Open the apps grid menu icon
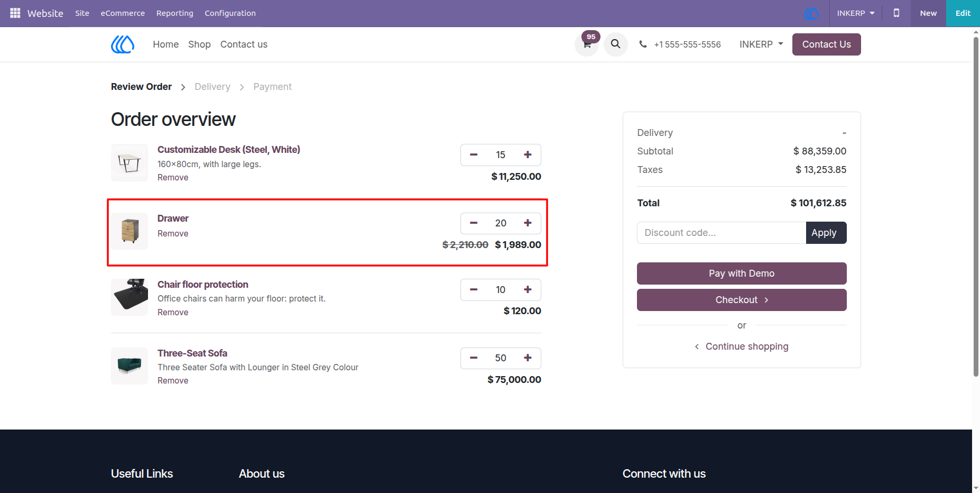 (15, 13)
